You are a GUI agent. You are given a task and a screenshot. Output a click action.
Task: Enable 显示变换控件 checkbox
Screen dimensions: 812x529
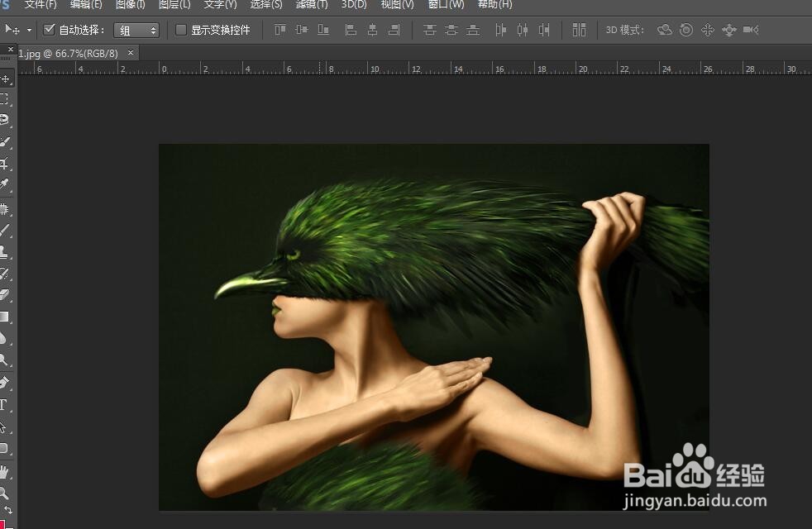tap(181, 30)
